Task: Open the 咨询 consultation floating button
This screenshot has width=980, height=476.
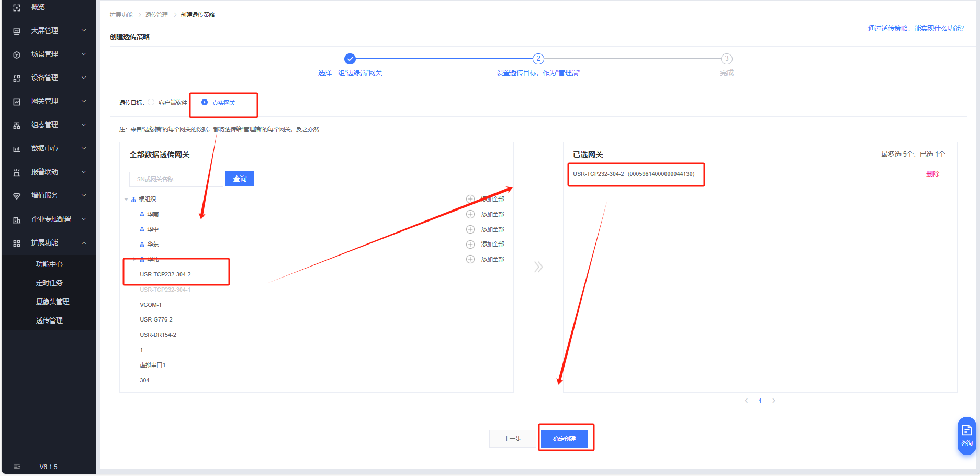Action: tap(966, 436)
